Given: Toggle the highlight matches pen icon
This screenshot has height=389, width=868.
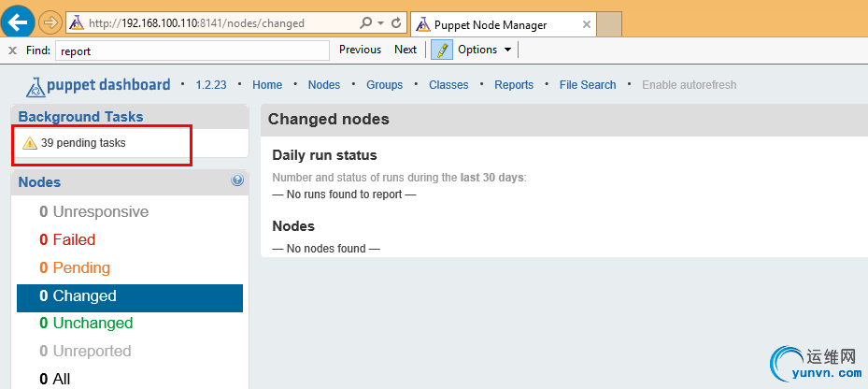Looking at the screenshot, I should pyautogui.click(x=442, y=50).
